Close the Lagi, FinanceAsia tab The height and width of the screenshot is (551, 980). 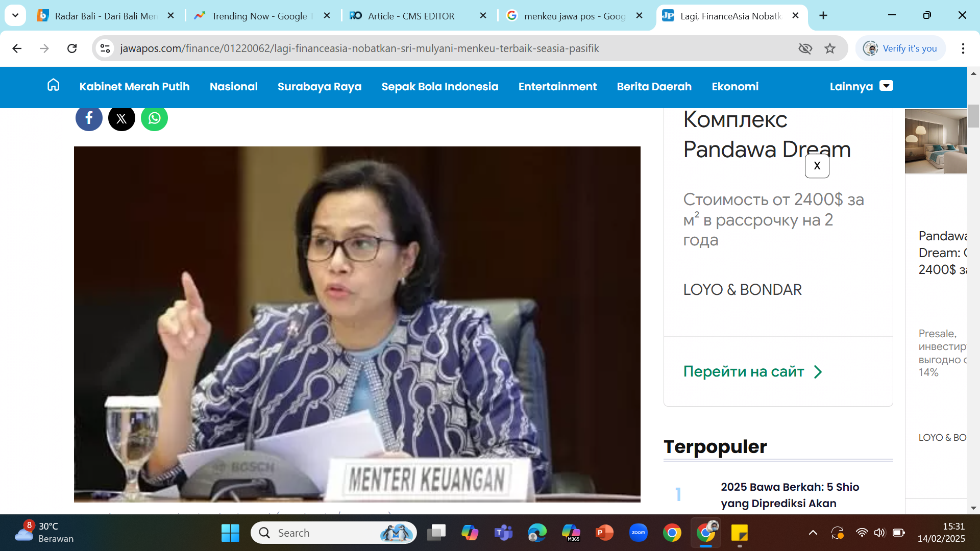click(x=795, y=16)
